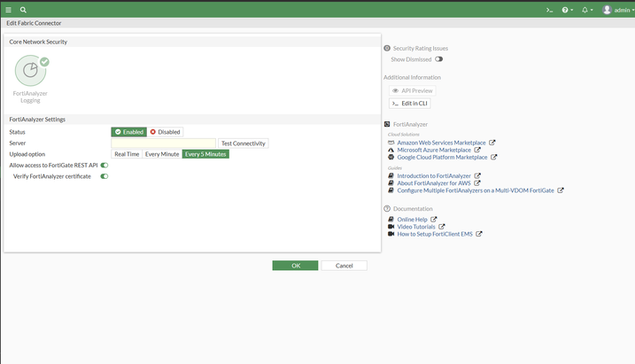Viewport: 635px width, 364px height.
Task: Open Amazon Web Services Marketplace link
Action: tap(441, 143)
